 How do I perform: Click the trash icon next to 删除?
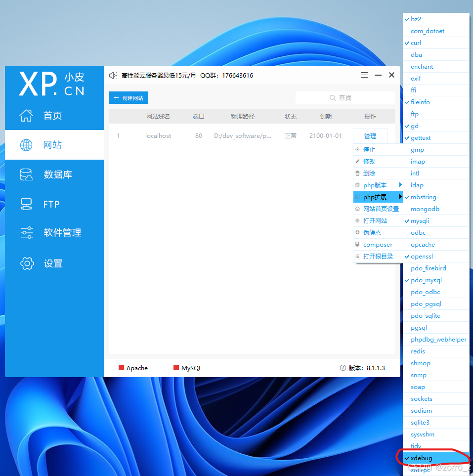tap(358, 173)
